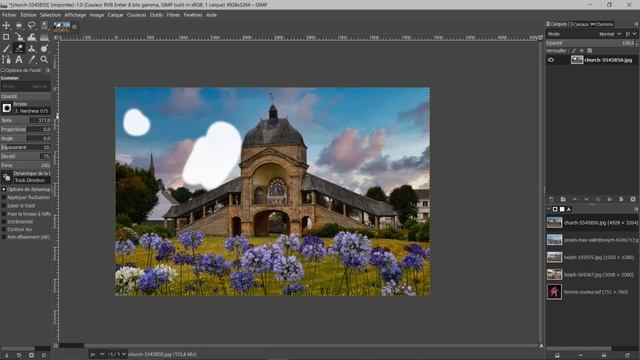Select femme-couleur.xcf in Images list
This screenshot has width=640, height=360.
pos(592,292)
